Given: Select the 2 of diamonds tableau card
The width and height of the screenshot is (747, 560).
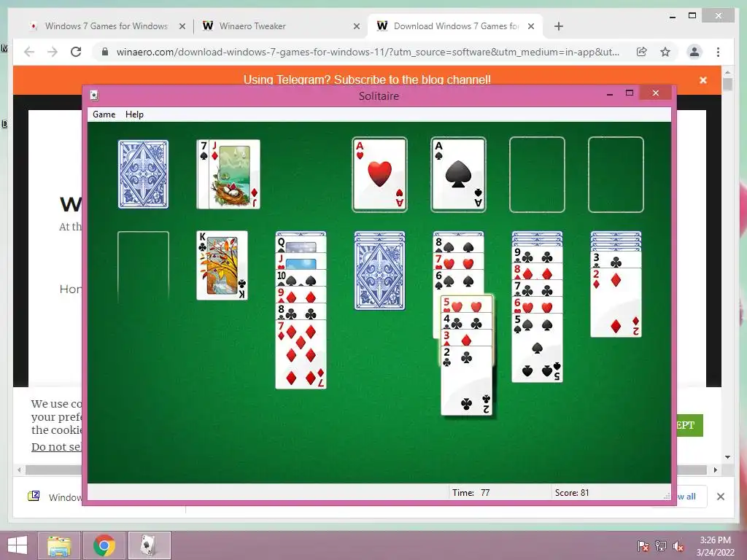Looking at the screenshot, I should [x=616, y=303].
